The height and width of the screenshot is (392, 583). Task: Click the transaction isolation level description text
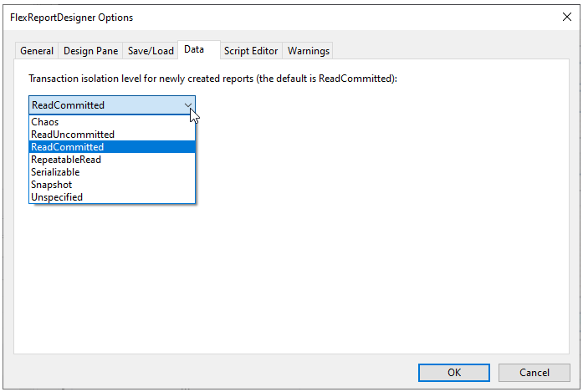click(212, 79)
